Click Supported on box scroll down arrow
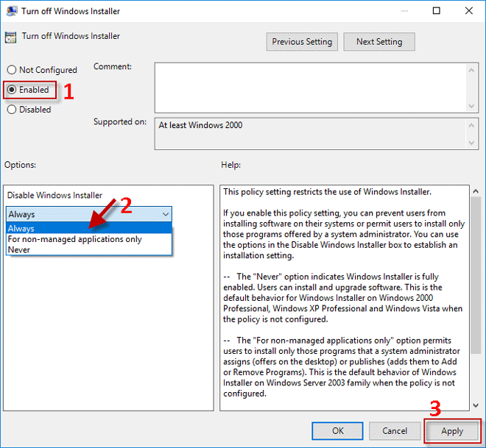The height and width of the screenshot is (448, 486). [x=472, y=143]
